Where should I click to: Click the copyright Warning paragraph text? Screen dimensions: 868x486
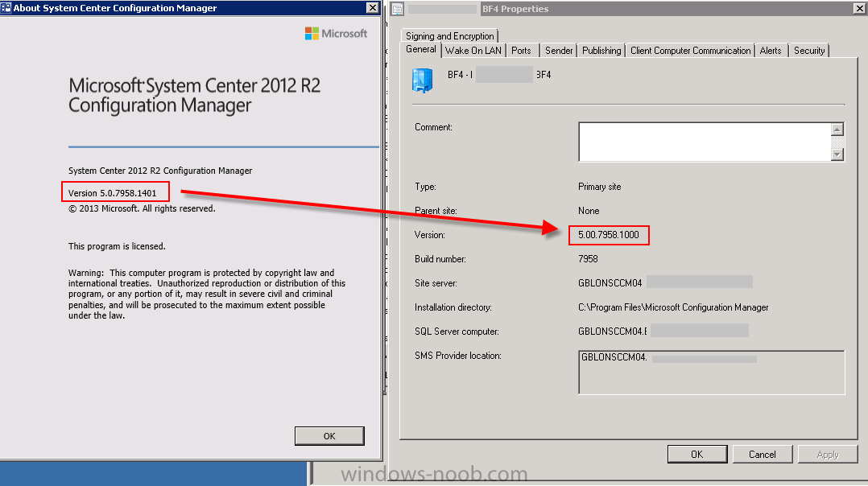point(207,294)
